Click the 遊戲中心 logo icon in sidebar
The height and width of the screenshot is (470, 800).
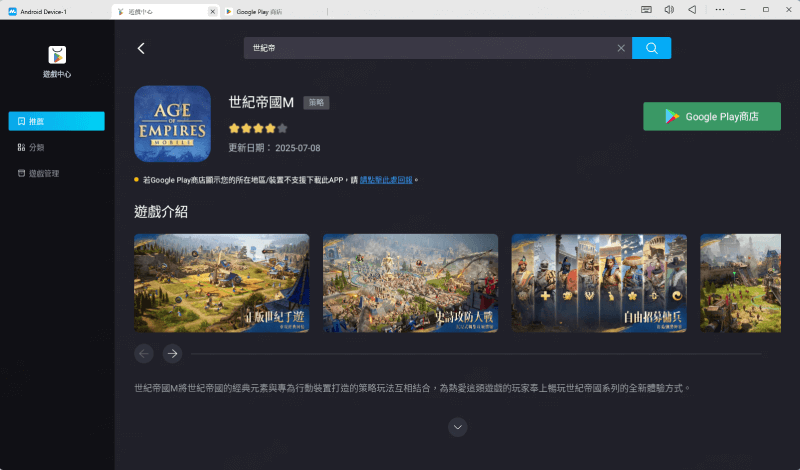tap(57, 55)
